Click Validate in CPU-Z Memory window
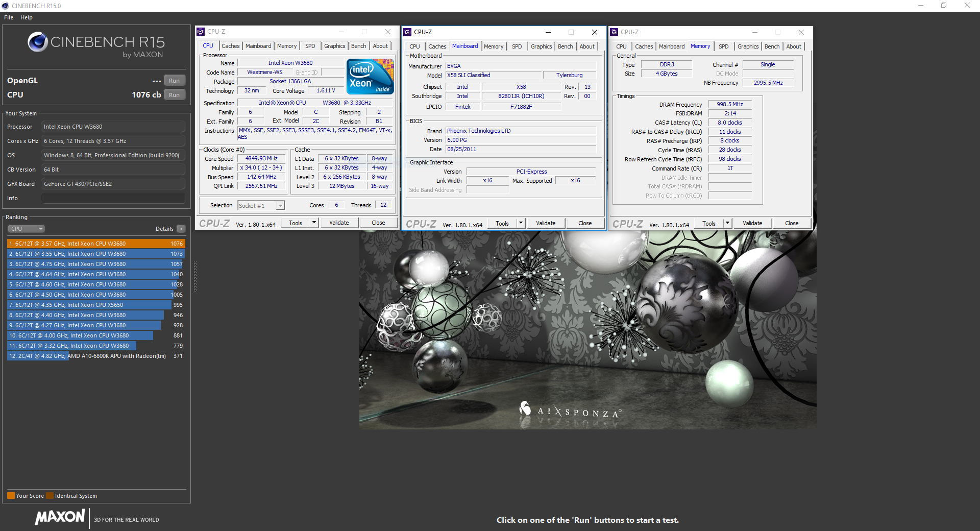This screenshot has width=980, height=531. coord(752,223)
